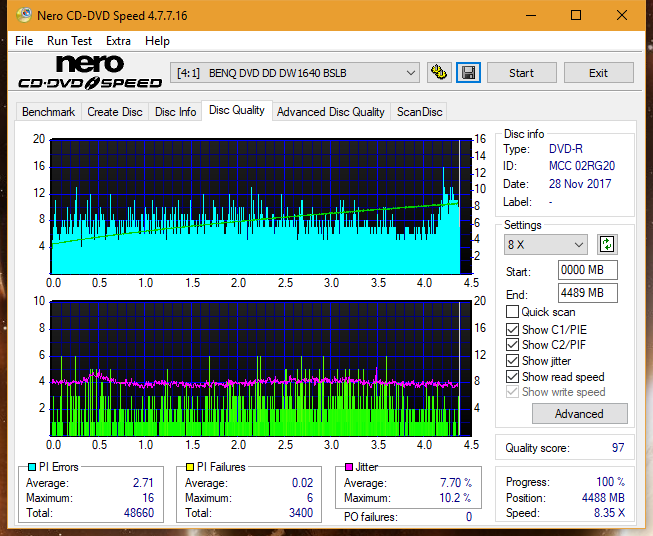
Task: Click the refresh speed settings icon
Action: (607, 244)
